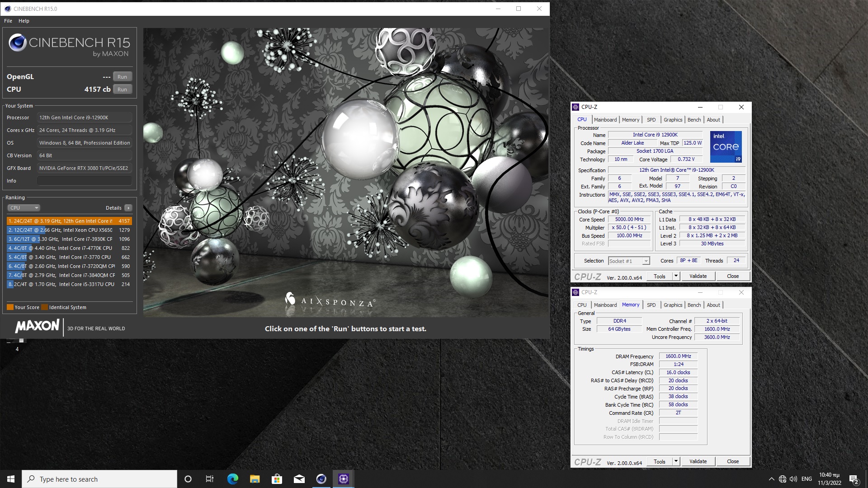868x488 pixels.
Task: Open Graphics tab in lower CPU-Z window
Action: [673, 305]
